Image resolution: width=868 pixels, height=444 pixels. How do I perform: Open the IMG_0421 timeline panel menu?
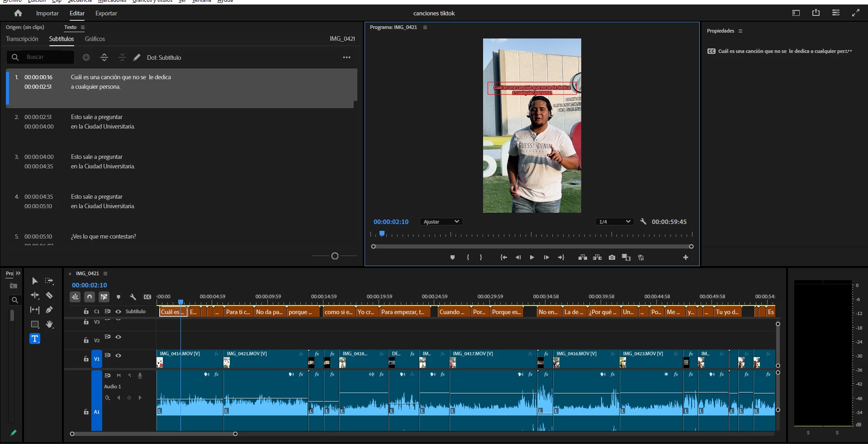click(x=105, y=273)
